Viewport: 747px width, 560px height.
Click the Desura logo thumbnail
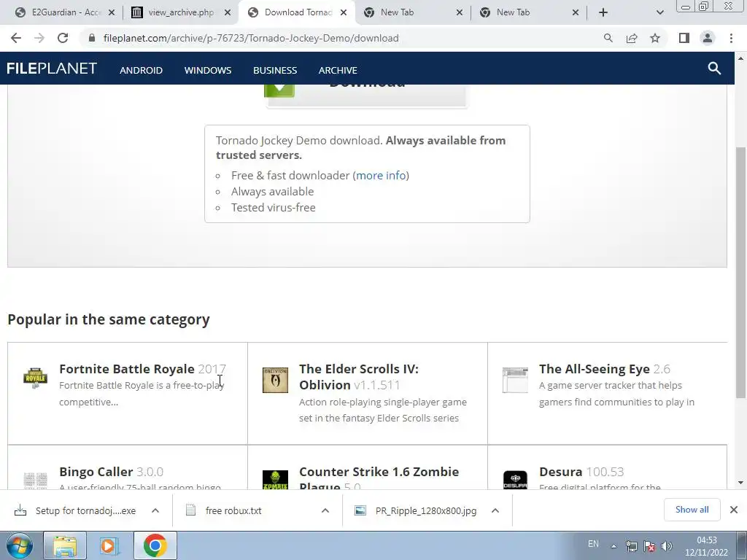pyautogui.click(x=515, y=480)
